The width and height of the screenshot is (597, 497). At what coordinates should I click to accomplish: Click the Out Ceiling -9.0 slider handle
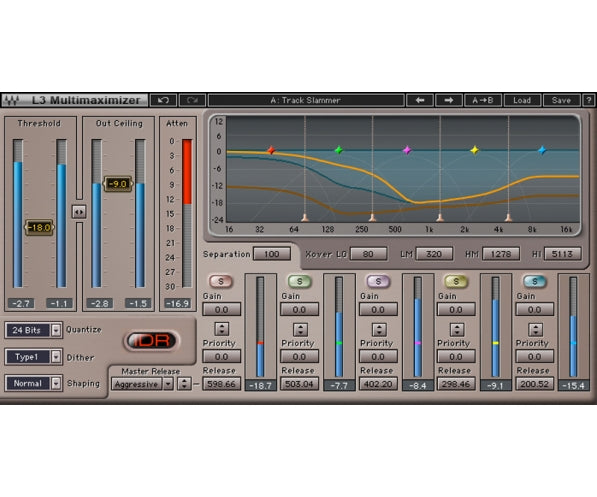click(x=118, y=184)
